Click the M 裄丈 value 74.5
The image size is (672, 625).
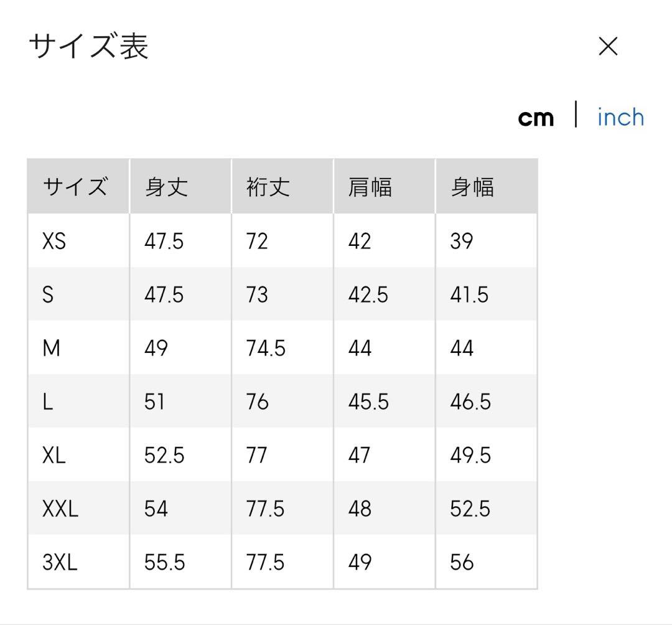click(x=266, y=348)
